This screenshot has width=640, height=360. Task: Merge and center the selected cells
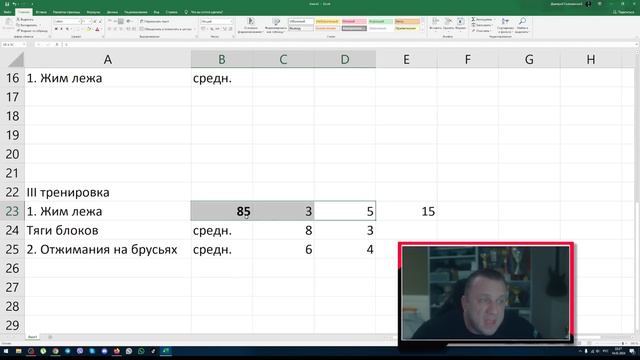click(x=165, y=29)
